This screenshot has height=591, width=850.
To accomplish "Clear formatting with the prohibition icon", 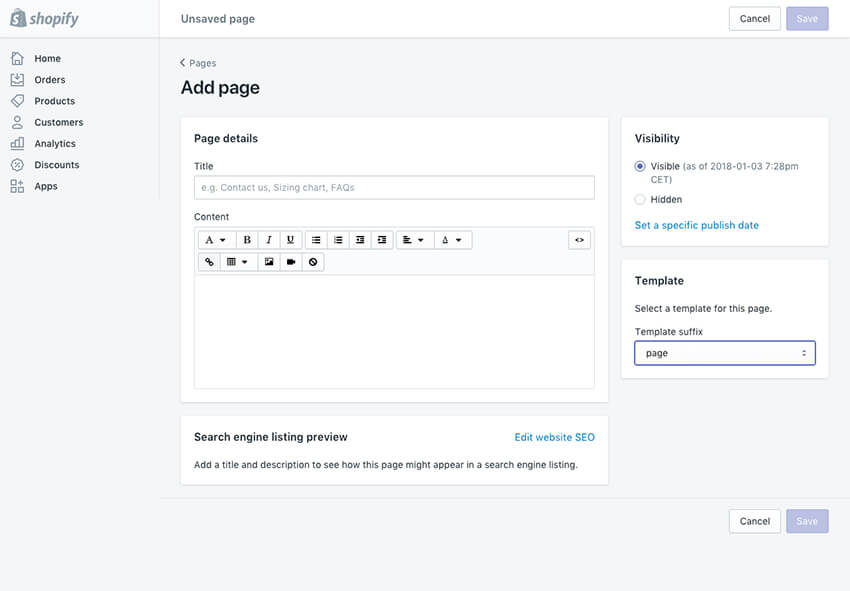I will [x=312, y=261].
